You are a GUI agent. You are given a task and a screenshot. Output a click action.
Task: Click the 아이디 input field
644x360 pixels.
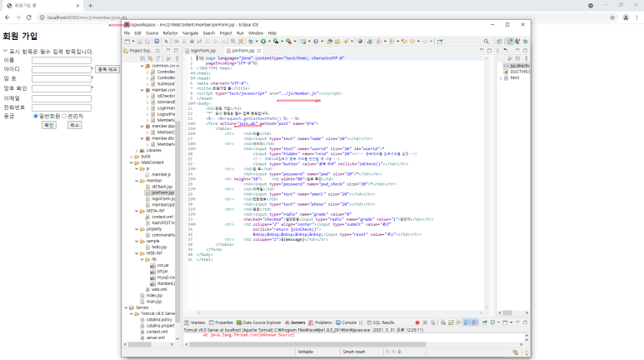tap(62, 69)
